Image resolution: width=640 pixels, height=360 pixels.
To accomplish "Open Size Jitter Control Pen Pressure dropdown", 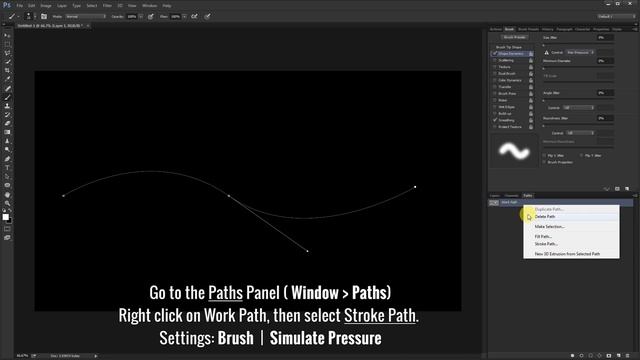I will (x=580, y=52).
